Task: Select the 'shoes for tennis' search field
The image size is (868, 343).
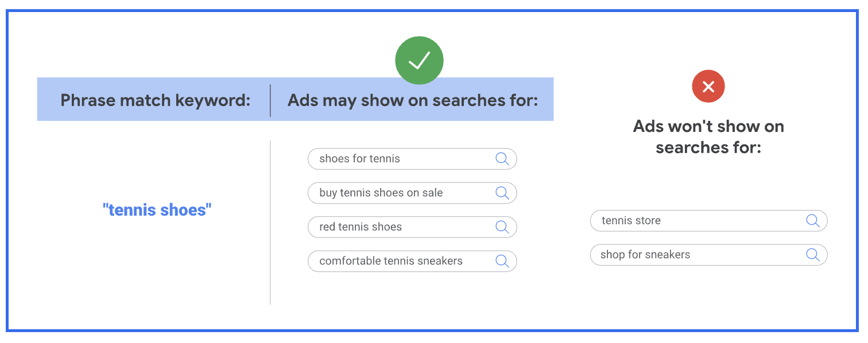Action: (412, 159)
